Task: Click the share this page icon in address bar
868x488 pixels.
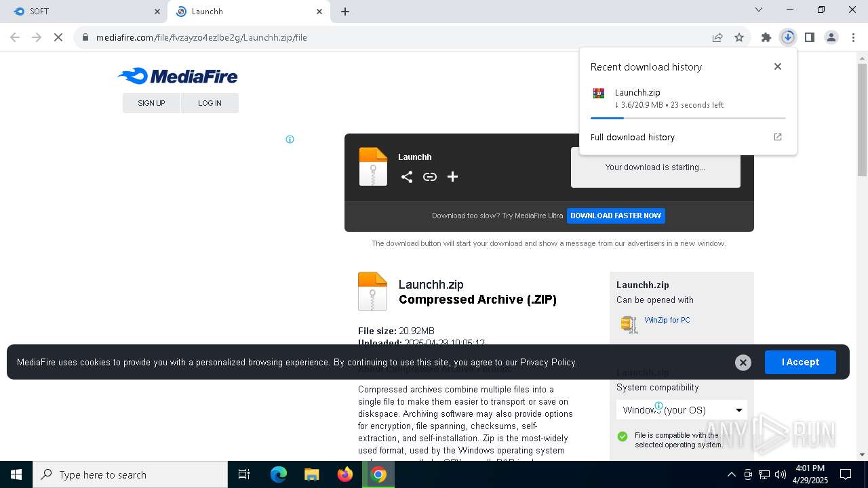Action: [x=717, y=37]
